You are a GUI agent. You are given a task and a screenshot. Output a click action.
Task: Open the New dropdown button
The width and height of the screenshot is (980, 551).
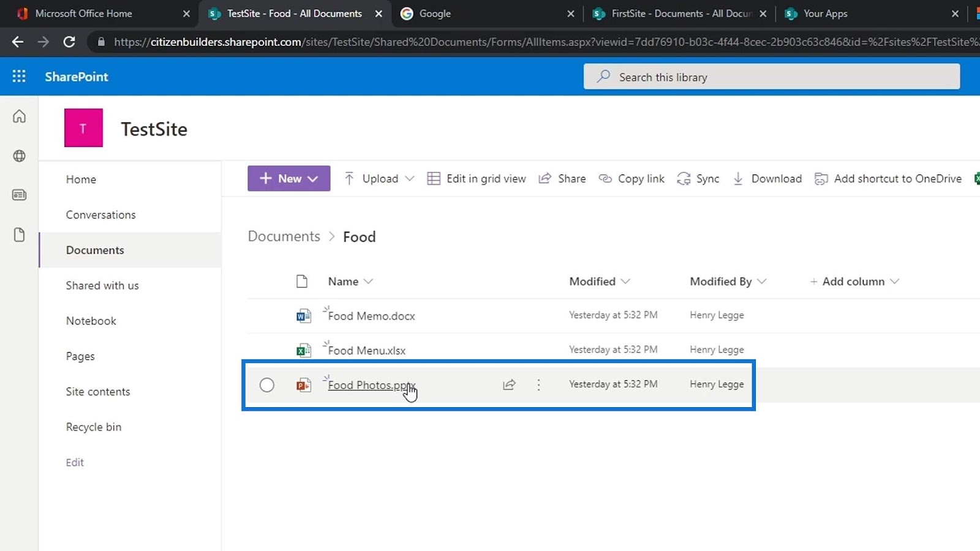pos(289,178)
